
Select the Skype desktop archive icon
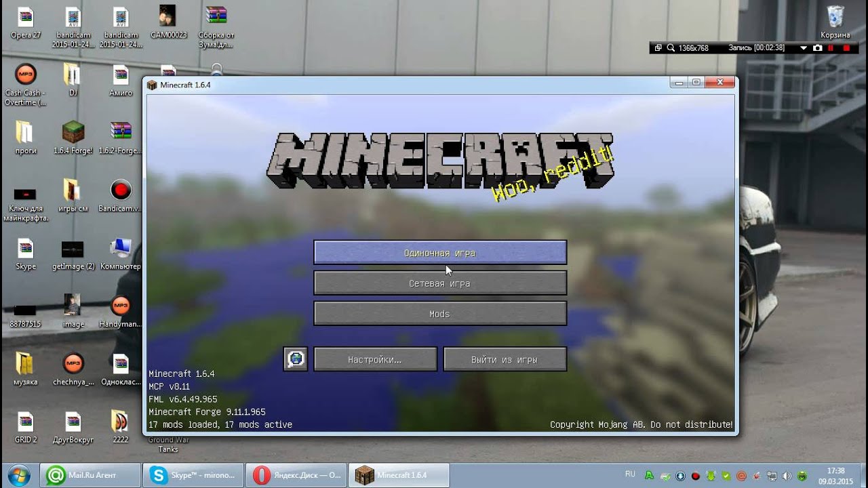[26, 253]
